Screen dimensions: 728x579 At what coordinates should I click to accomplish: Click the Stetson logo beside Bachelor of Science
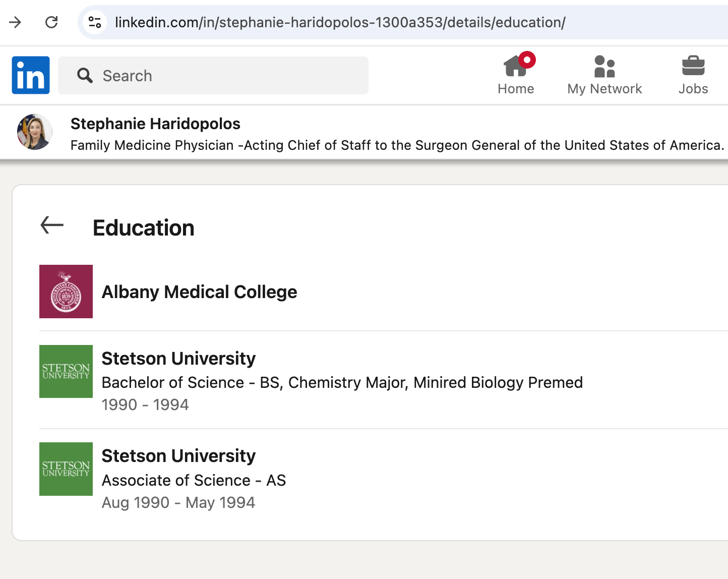(x=66, y=372)
